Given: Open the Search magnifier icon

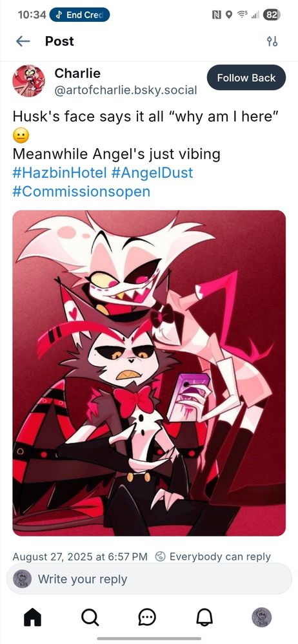Looking at the screenshot, I should (x=90, y=617).
